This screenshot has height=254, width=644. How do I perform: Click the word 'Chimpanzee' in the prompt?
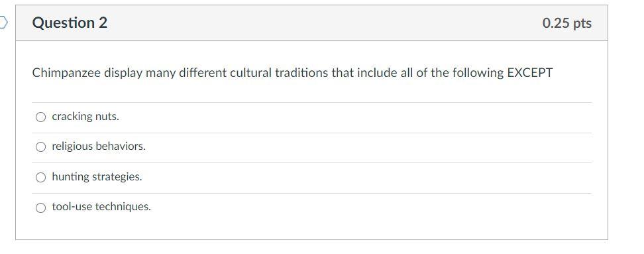click(x=66, y=73)
